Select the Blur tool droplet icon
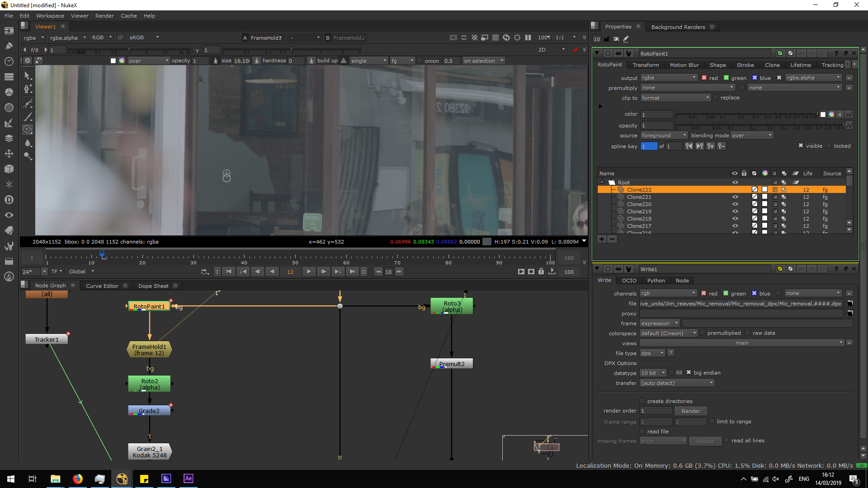 (28, 143)
